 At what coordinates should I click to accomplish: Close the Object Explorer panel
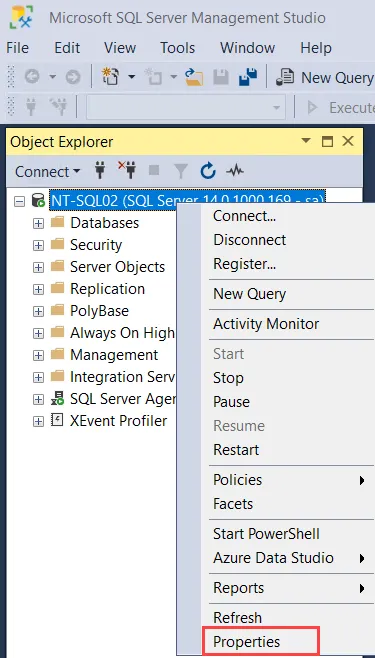348,141
